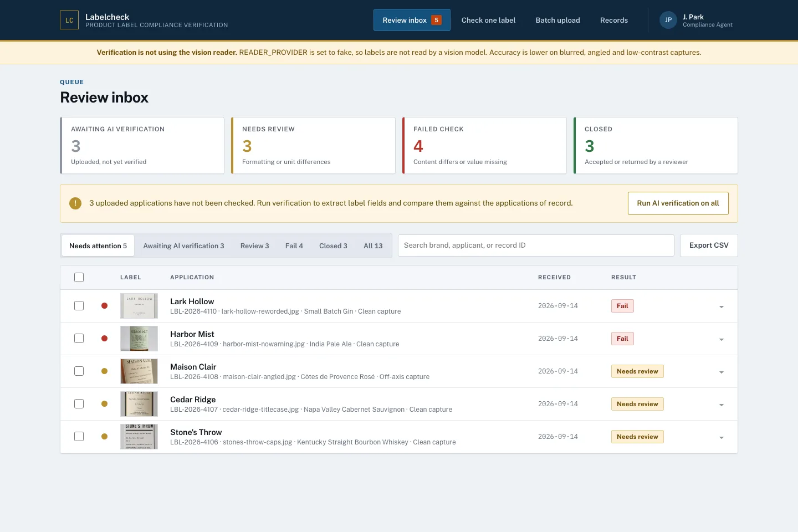This screenshot has width=798, height=532.
Task: Select the Lark Hollow row checkbox
Action: 79,306
